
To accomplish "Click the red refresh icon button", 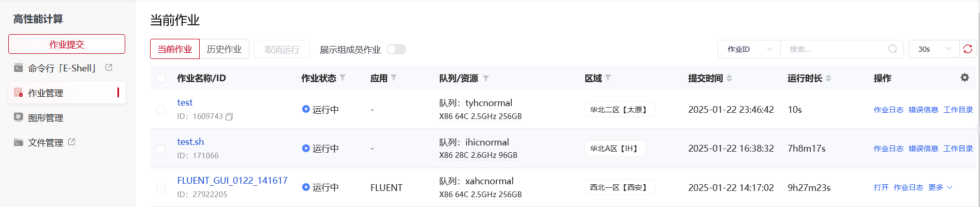I will point(968,49).
